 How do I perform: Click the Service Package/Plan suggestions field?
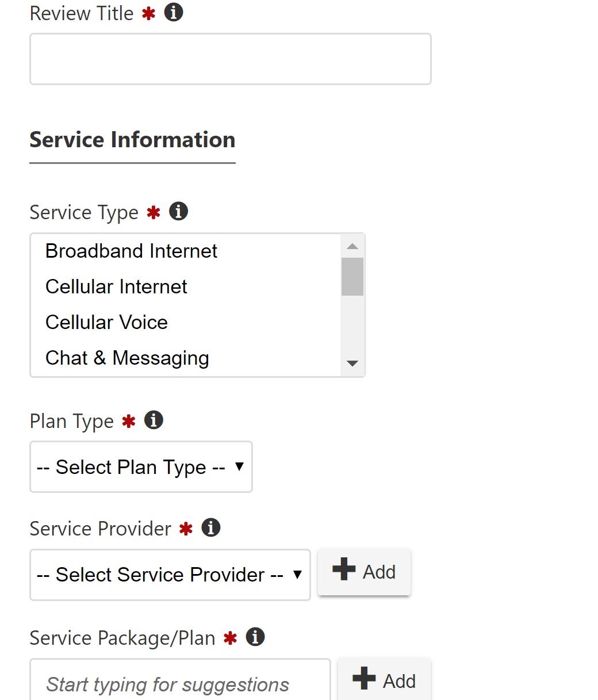(x=180, y=683)
